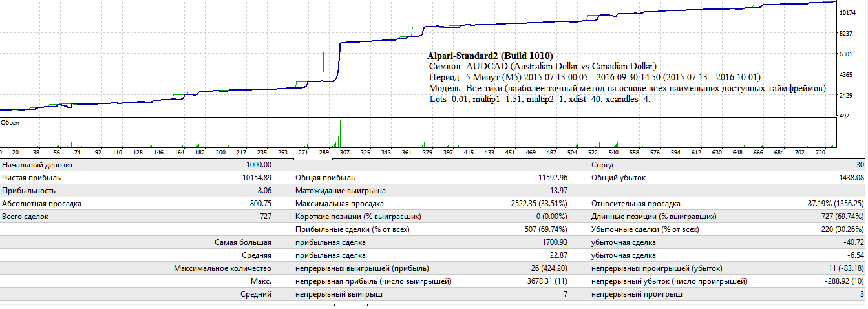The height and width of the screenshot is (309, 868).
Task: Select the "Средняя" row label
Action: (x=257, y=255)
